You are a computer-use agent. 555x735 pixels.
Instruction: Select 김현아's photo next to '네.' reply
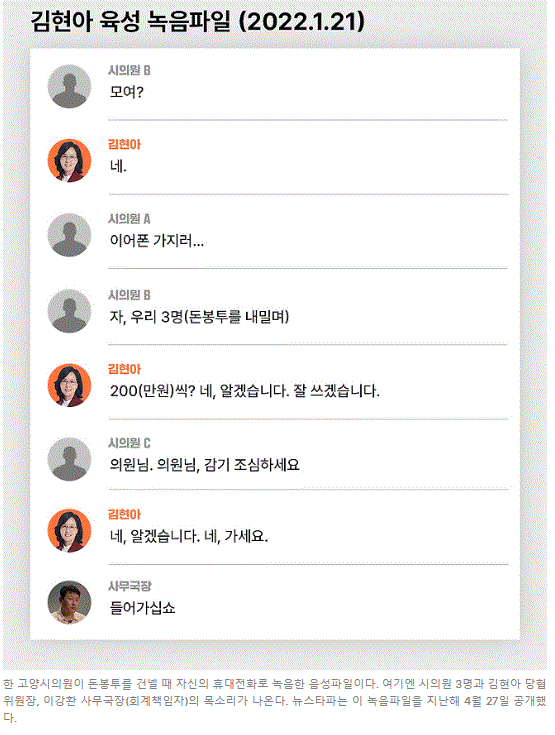(69, 161)
